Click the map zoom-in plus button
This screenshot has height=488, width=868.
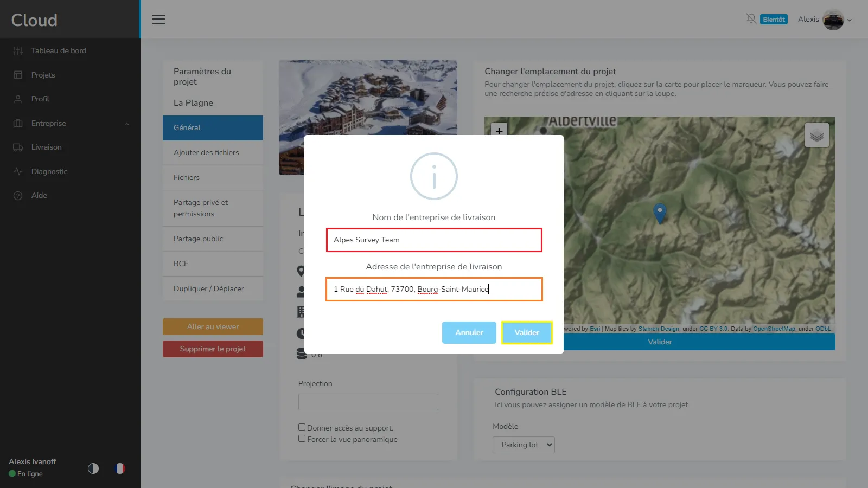pos(499,131)
